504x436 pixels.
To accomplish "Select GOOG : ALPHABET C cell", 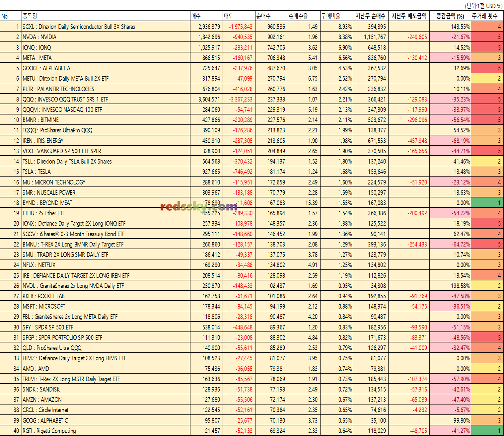I will (106, 420).
